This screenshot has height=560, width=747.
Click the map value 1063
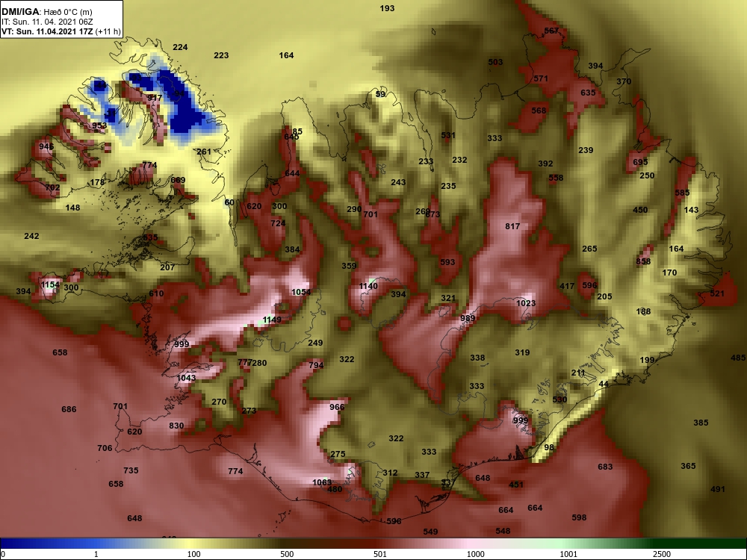[x=321, y=482]
